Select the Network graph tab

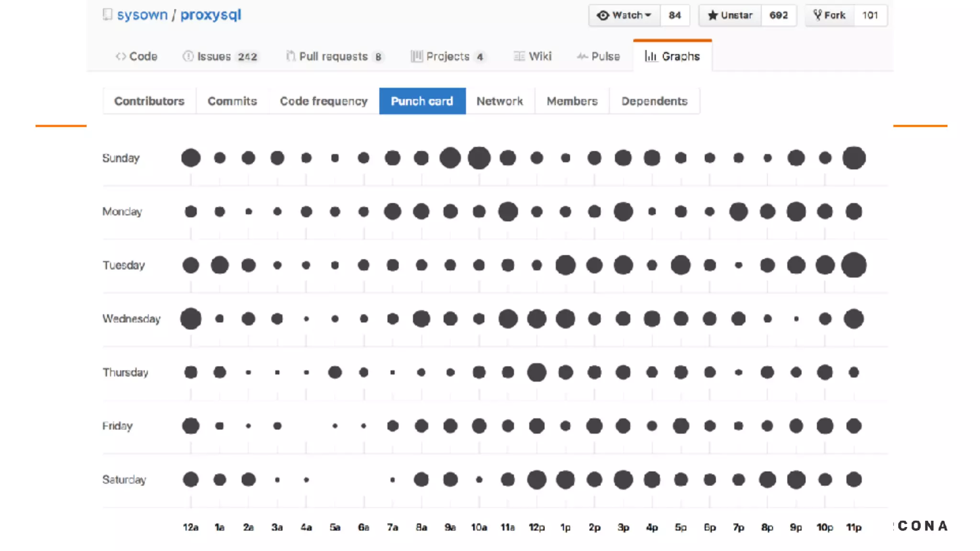[500, 101]
